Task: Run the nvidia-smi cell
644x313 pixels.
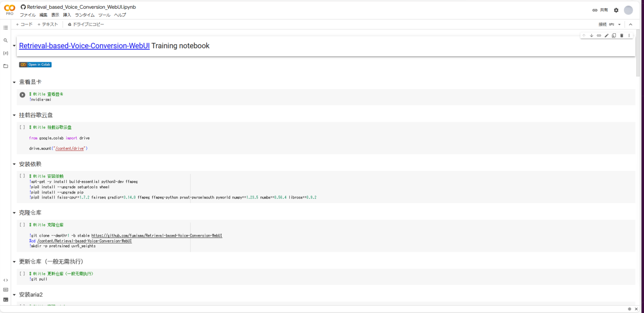Action: point(23,95)
